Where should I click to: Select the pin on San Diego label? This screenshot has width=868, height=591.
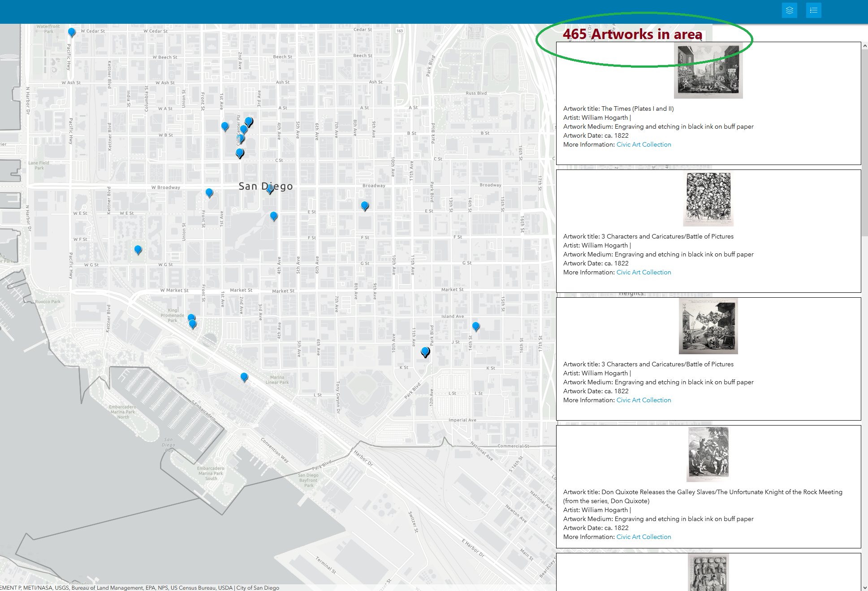[x=270, y=189]
